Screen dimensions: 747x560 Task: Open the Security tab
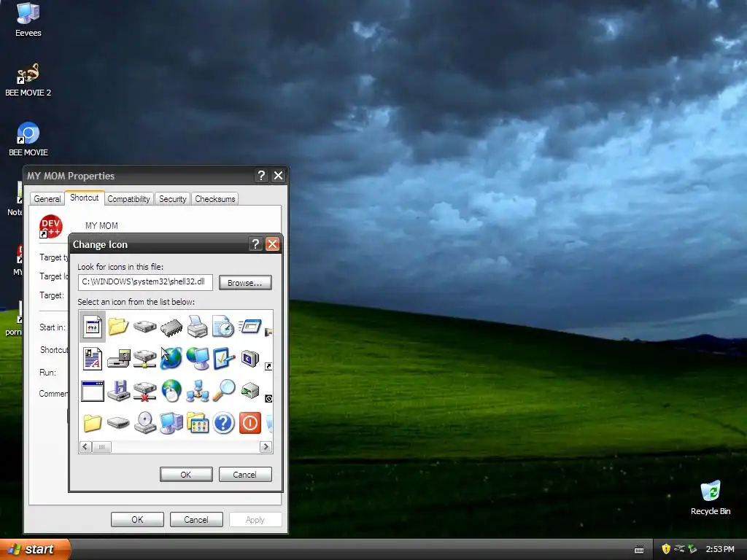[x=172, y=199]
